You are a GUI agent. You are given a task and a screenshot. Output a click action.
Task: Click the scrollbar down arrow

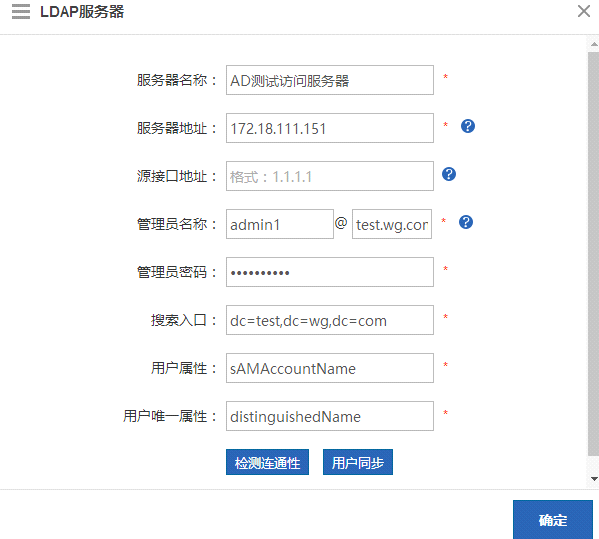coord(594,479)
